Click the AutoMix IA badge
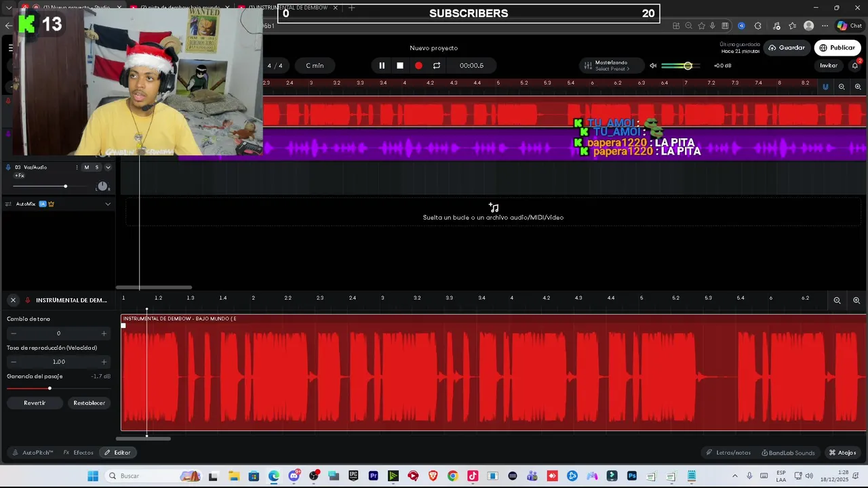 coord(43,204)
